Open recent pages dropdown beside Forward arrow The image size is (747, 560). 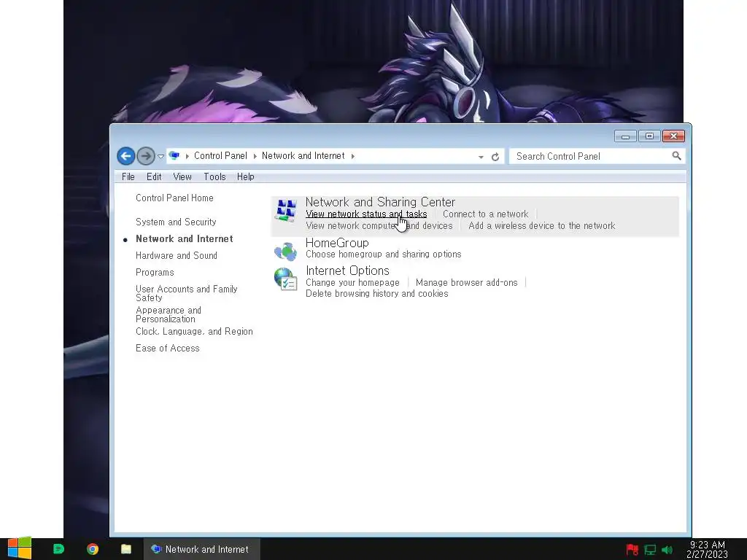[x=161, y=156]
